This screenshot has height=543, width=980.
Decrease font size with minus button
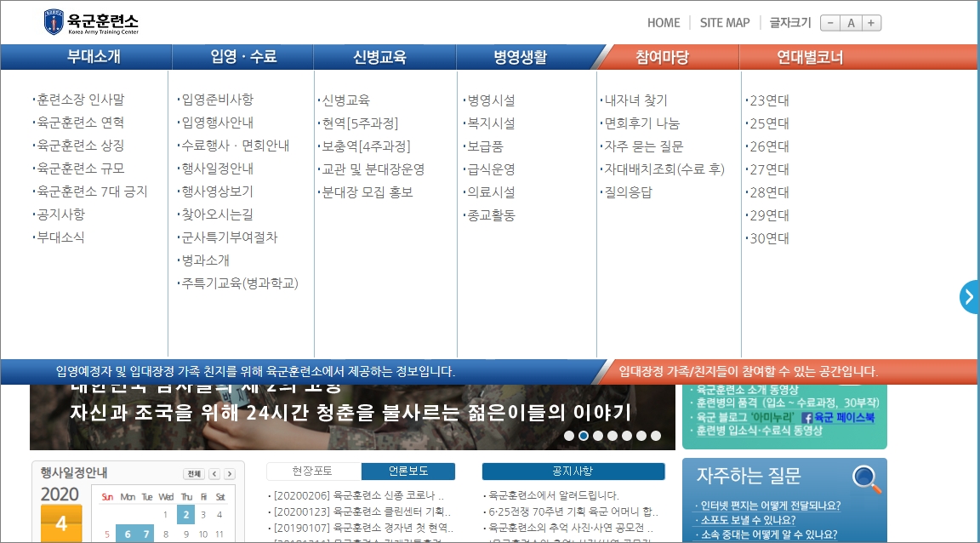pyautogui.click(x=830, y=23)
